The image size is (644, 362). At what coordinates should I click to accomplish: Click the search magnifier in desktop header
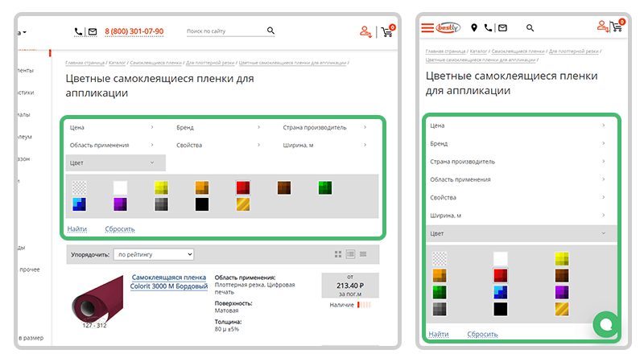coord(270,31)
